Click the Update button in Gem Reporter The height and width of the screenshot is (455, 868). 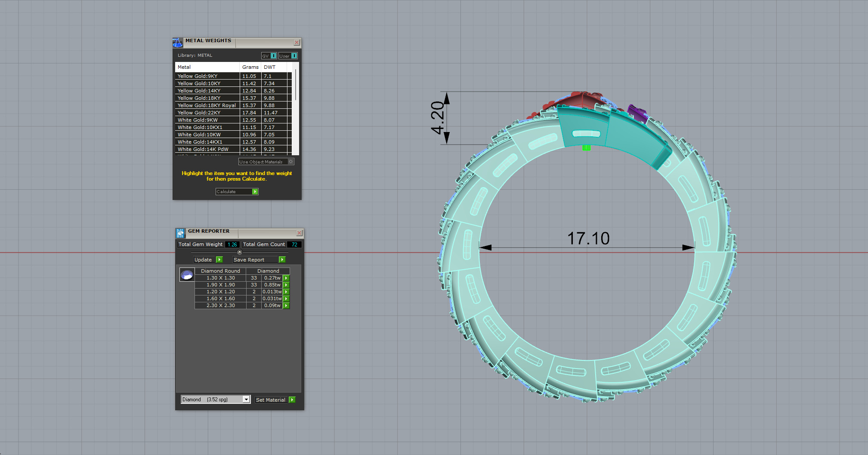pyautogui.click(x=208, y=260)
